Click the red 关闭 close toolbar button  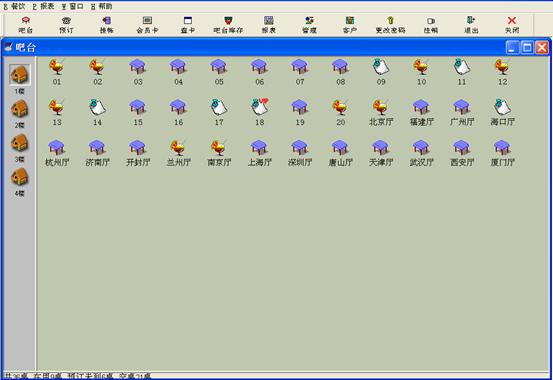click(x=512, y=25)
